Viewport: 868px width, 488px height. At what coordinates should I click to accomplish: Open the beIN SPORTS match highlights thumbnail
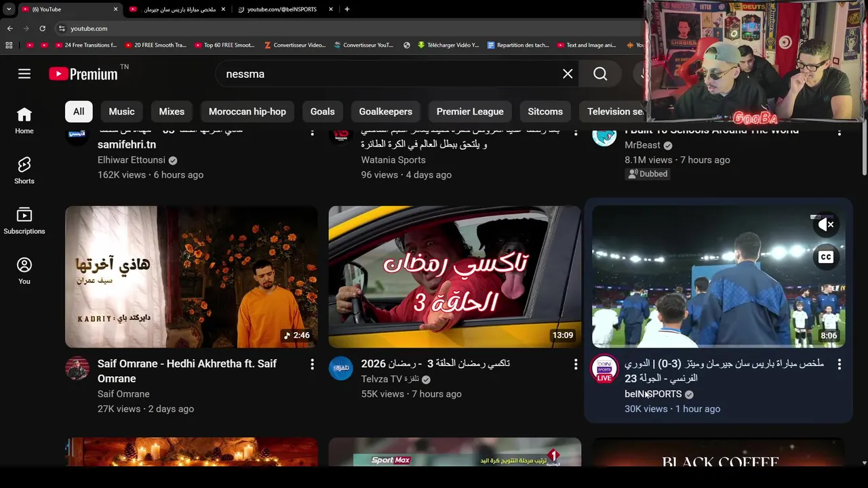719,277
